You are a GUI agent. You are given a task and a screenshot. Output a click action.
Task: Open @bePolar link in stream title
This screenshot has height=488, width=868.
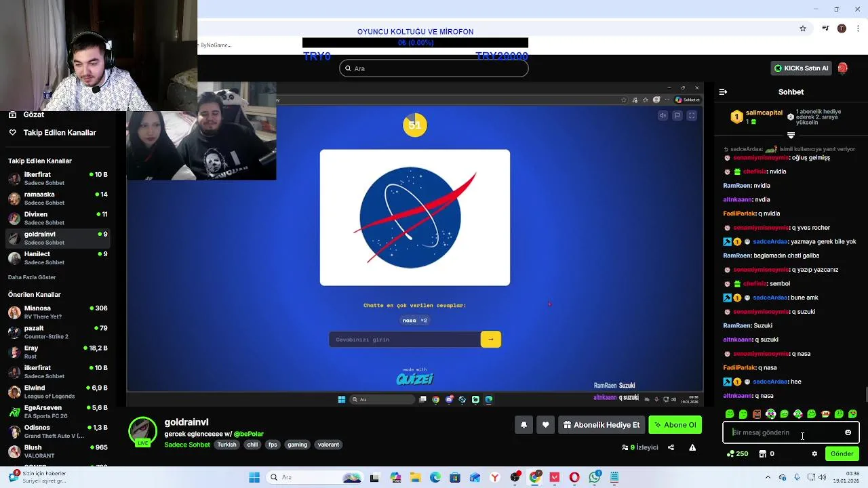(248, 434)
